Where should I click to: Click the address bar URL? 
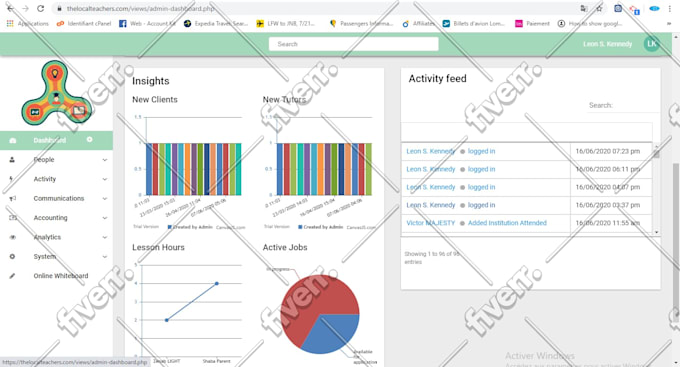141,8
